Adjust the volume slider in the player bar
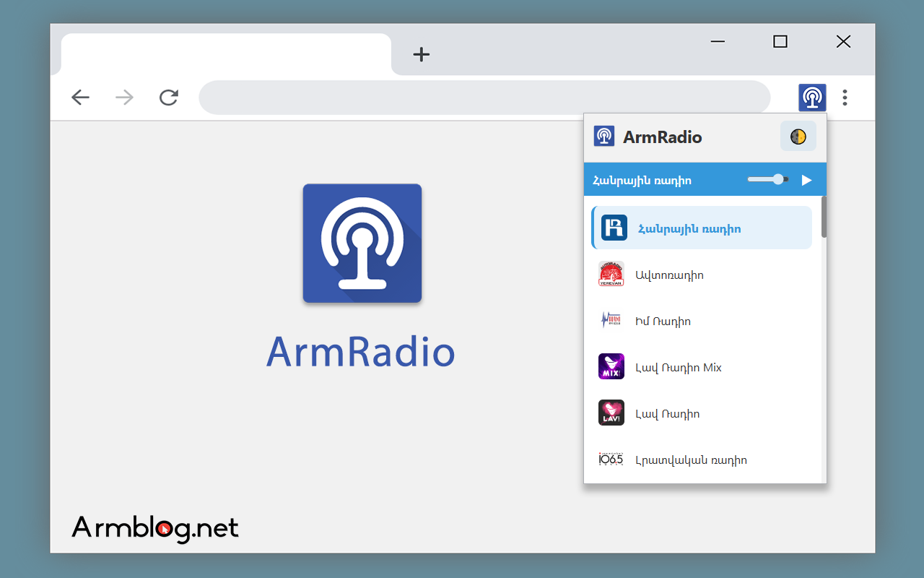 pos(767,179)
